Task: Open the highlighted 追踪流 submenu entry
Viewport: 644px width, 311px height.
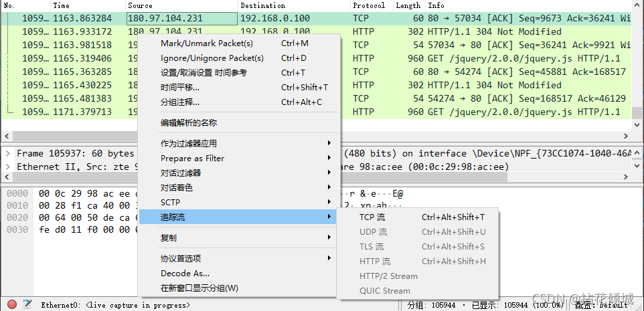Action: point(239,217)
